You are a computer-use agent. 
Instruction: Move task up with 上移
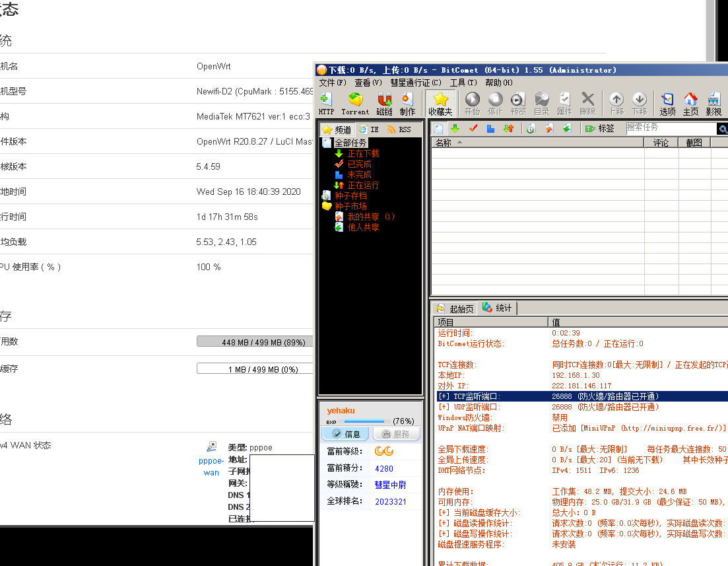pos(616,103)
